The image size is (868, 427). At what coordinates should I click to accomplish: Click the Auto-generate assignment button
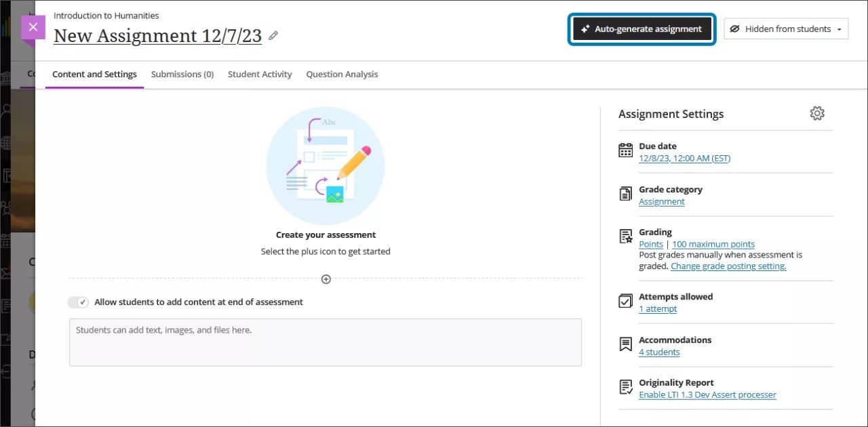pyautogui.click(x=642, y=28)
